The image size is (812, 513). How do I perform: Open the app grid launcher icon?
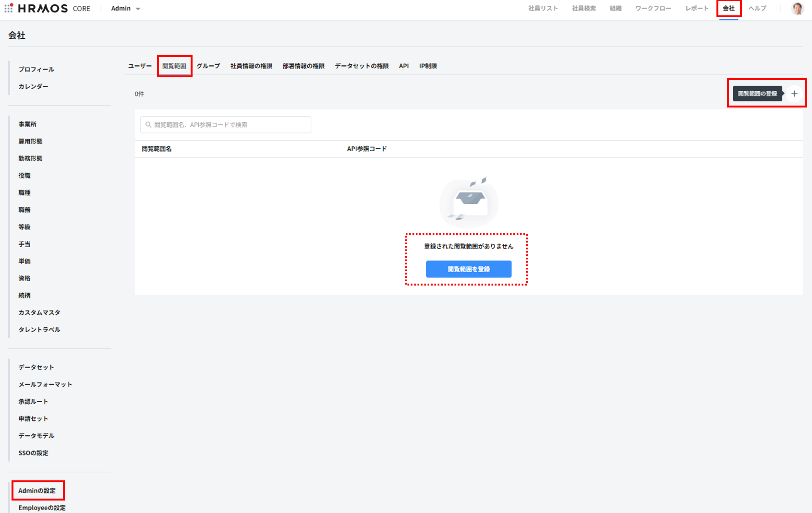coord(9,8)
